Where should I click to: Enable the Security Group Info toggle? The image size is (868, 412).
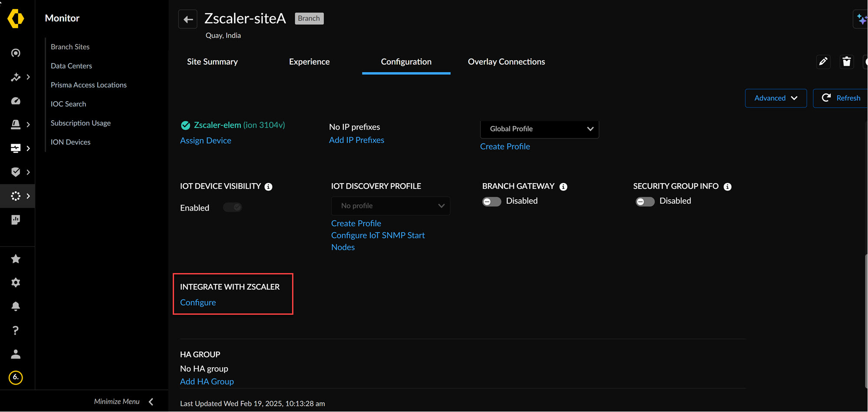pos(645,201)
